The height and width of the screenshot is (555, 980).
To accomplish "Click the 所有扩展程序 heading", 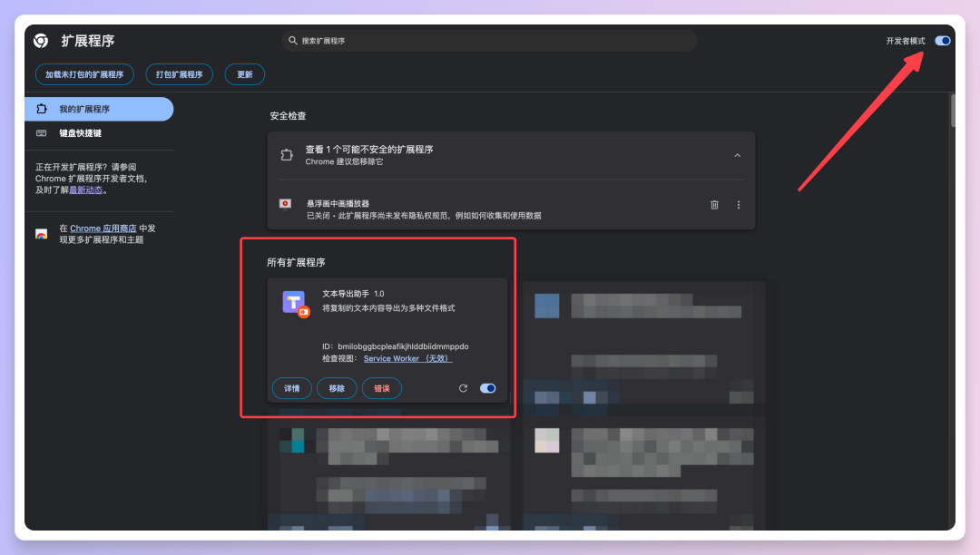I will (296, 262).
